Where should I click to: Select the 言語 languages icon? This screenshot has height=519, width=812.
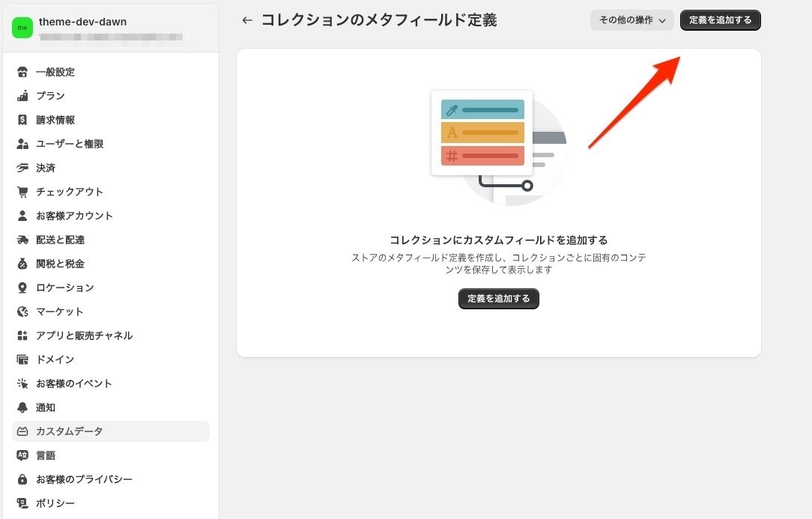pyautogui.click(x=23, y=455)
